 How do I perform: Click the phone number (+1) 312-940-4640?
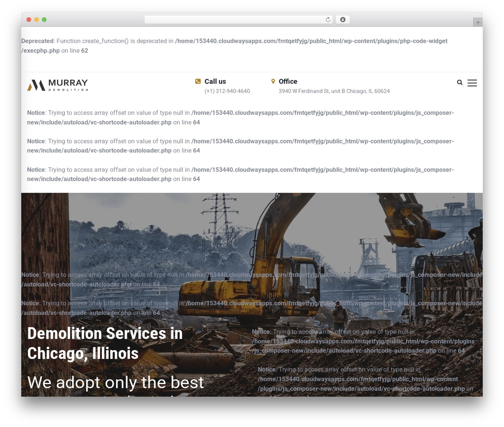tap(227, 91)
